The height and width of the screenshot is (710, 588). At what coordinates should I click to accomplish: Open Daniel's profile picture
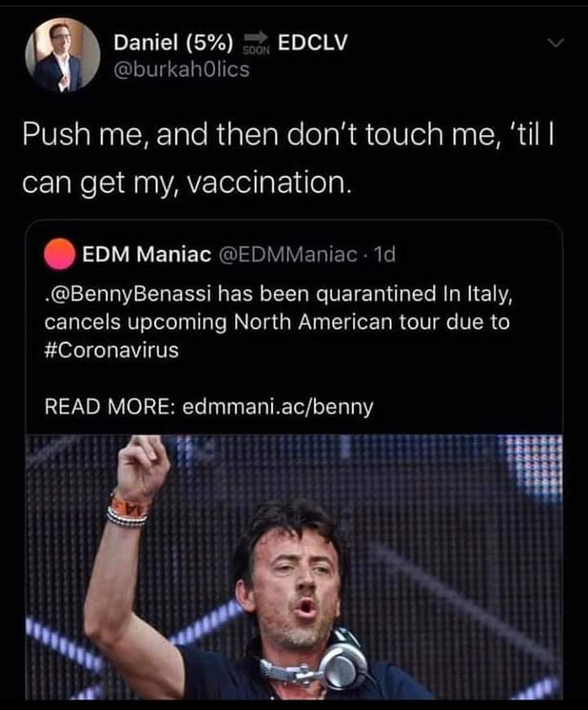pos(59,57)
